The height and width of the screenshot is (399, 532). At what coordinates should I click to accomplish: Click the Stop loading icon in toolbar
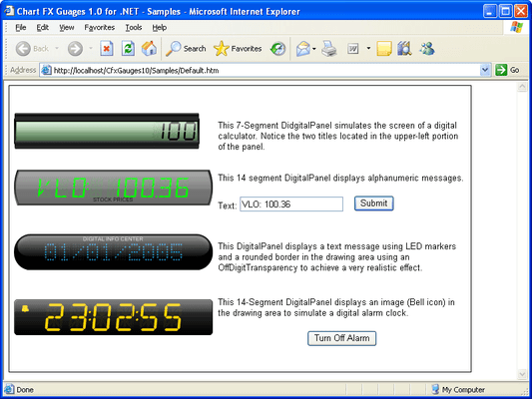click(x=107, y=49)
